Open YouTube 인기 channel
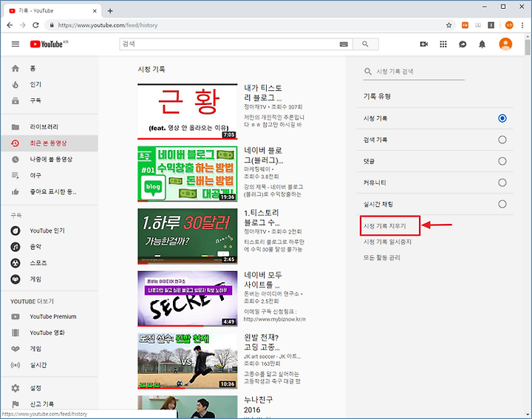 tap(50, 231)
